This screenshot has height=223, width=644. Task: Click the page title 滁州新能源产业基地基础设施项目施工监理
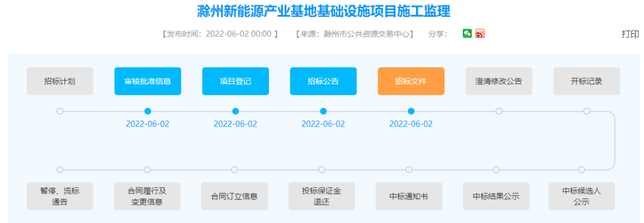pyautogui.click(x=324, y=11)
